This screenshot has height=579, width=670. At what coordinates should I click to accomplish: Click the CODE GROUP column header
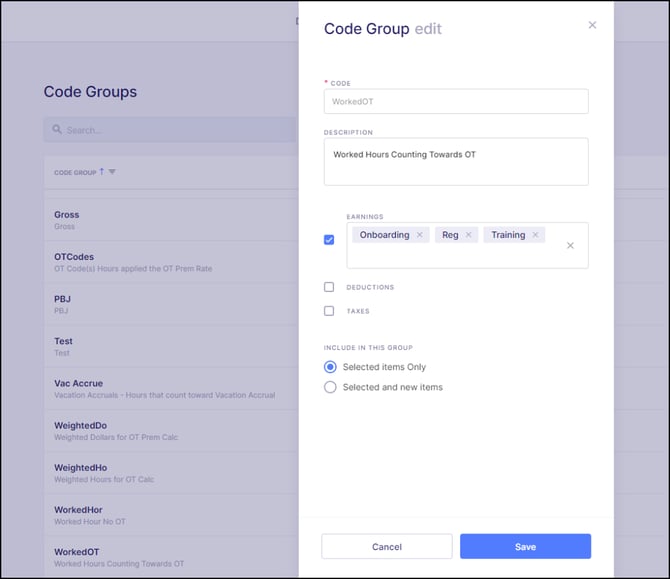tap(75, 173)
